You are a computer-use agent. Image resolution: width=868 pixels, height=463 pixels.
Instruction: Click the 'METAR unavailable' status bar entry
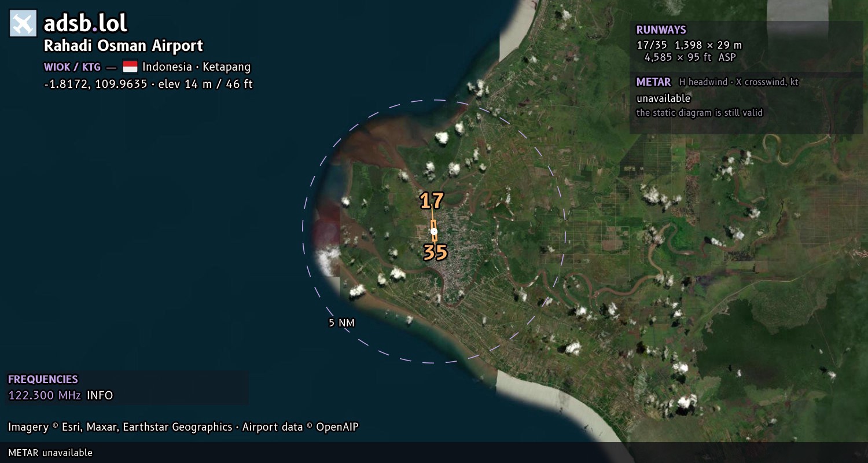click(x=50, y=453)
